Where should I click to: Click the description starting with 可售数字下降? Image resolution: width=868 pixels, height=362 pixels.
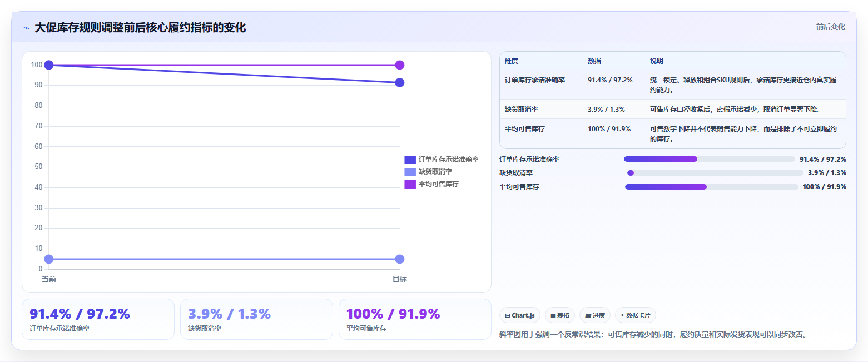click(743, 134)
